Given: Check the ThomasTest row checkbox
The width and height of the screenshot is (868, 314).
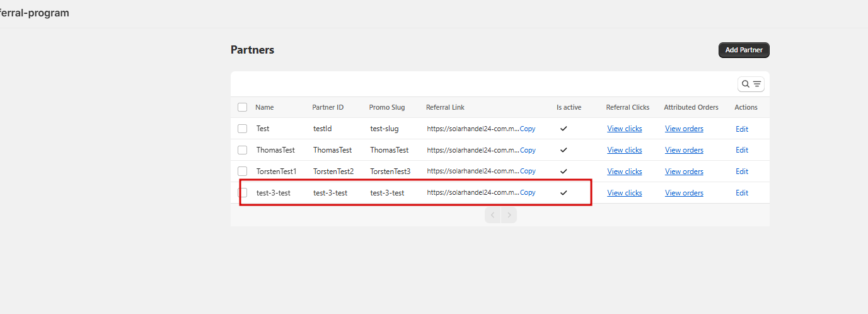Looking at the screenshot, I should (x=243, y=150).
